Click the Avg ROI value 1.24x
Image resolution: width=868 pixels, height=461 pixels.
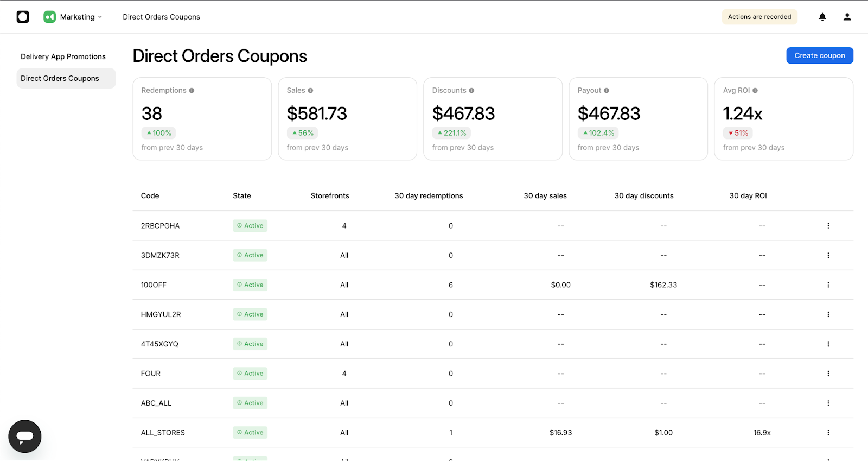pyautogui.click(x=743, y=113)
